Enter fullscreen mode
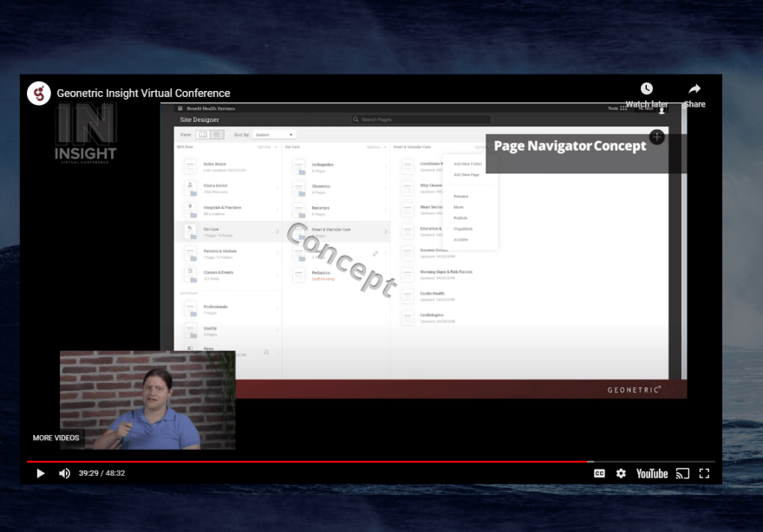 coord(704,473)
